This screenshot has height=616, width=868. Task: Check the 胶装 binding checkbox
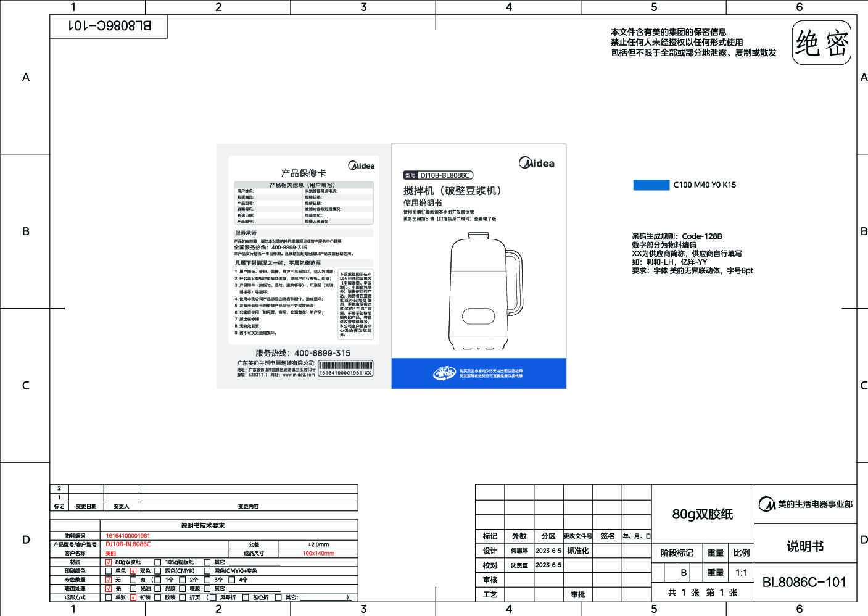158,597
